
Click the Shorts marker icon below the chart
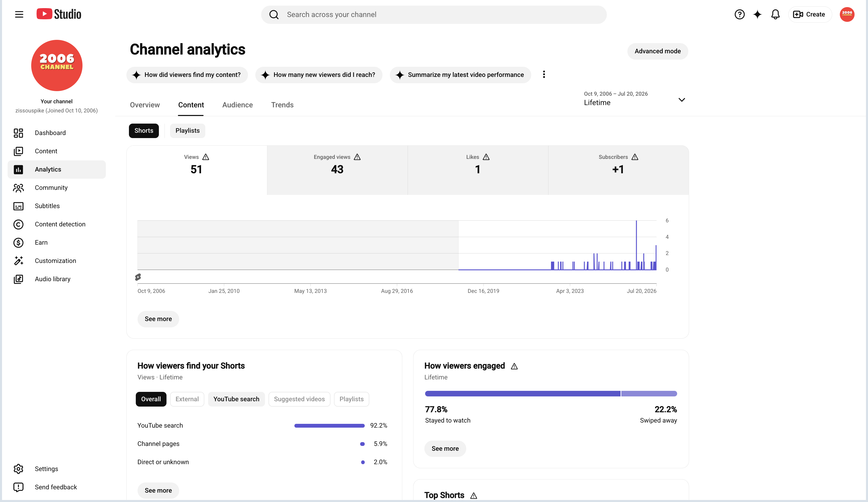(138, 277)
